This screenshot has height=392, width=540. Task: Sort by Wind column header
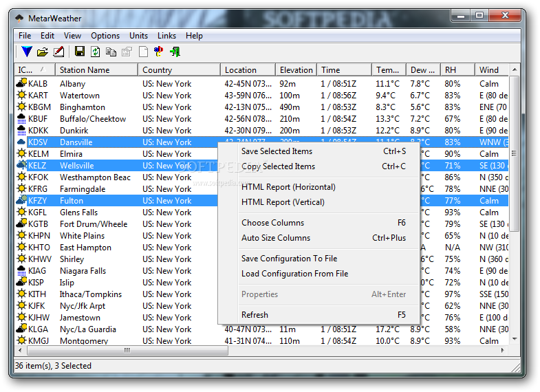click(x=492, y=70)
